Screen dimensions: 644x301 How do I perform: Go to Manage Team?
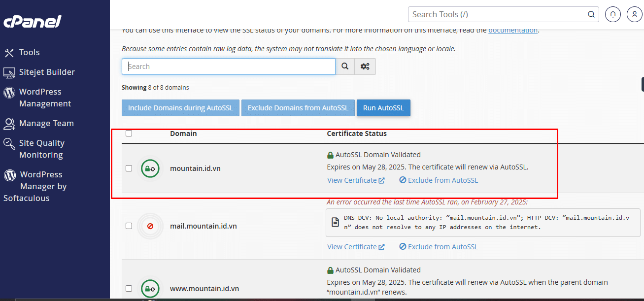point(46,123)
